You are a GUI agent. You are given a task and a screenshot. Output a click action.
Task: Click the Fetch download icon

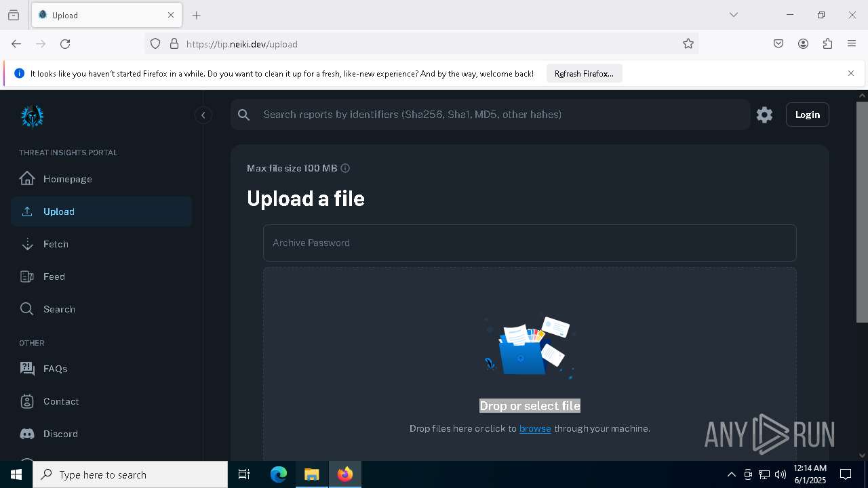[x=27, y=244]
